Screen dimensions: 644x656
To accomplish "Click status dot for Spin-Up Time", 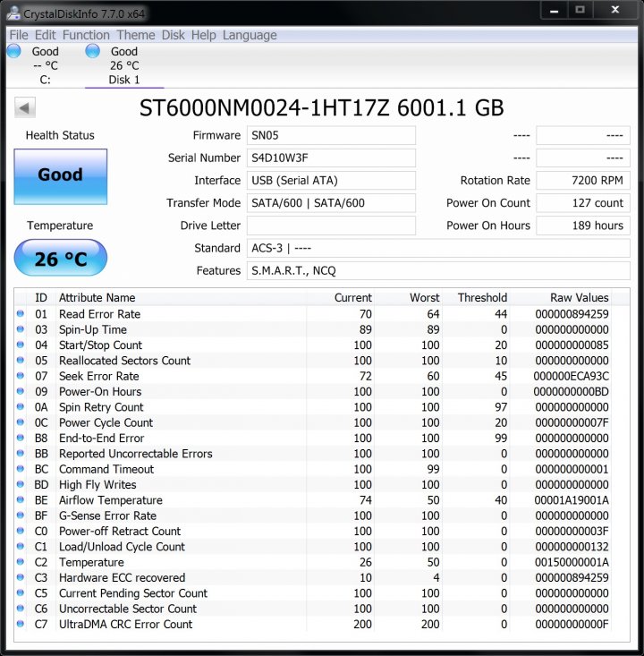I will (20, 328).
